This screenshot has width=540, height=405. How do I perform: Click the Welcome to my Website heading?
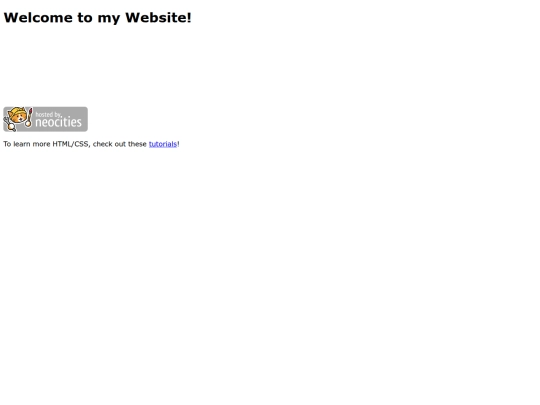[x=97, y=18]
